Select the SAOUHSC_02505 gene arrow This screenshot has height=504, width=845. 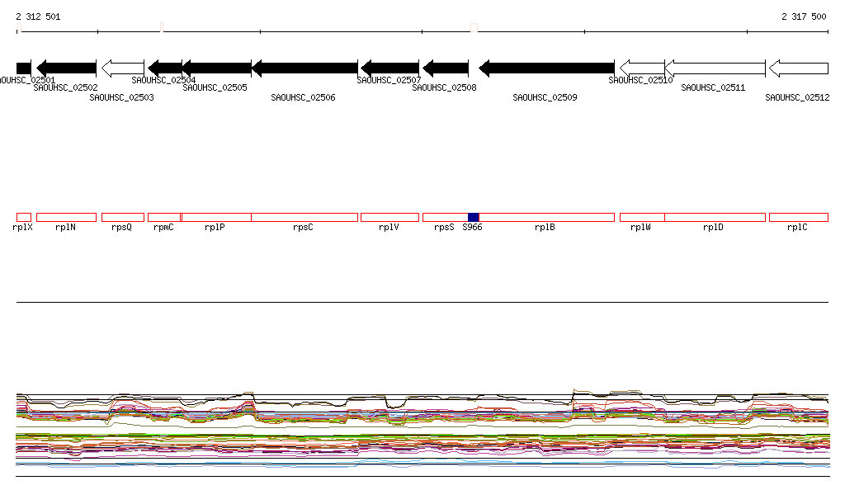[217, 68]
